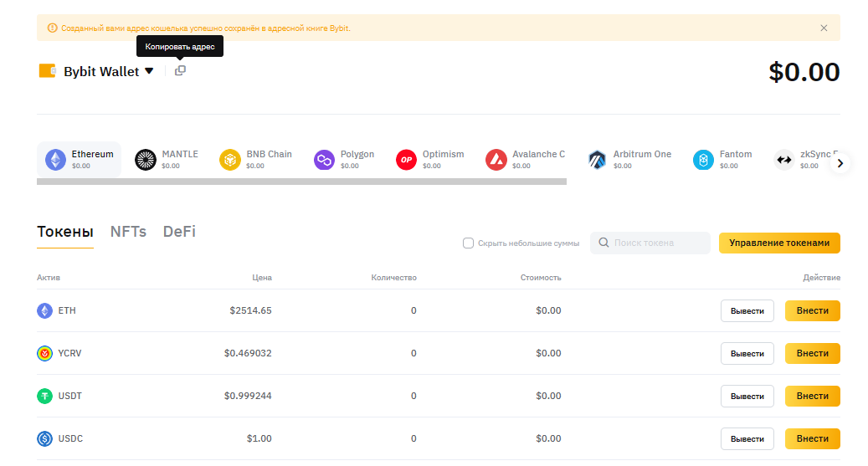Select the Optimism network icon
Viewport: 868px width, 466px height.
[406, 160]
